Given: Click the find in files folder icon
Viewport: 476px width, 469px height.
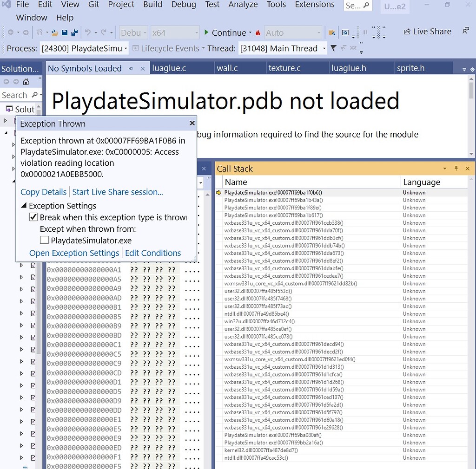Looking at the screenshot, I should point(332,33).
